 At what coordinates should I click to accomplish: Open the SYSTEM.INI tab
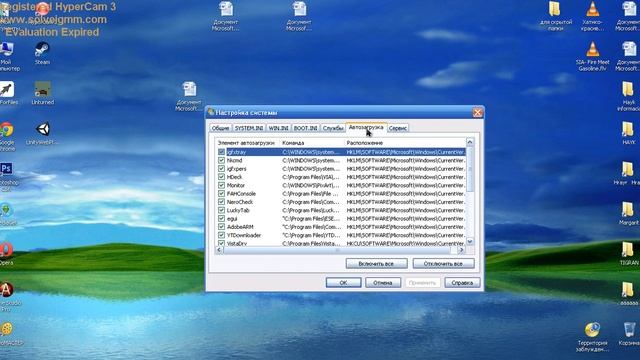click(x=249, y=128)
